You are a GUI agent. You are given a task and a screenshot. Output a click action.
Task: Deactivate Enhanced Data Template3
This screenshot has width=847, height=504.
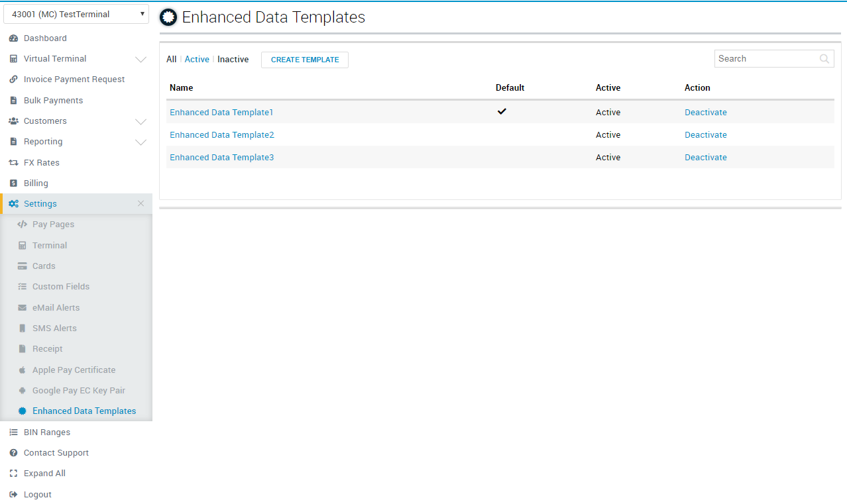(x=705, y=158)
